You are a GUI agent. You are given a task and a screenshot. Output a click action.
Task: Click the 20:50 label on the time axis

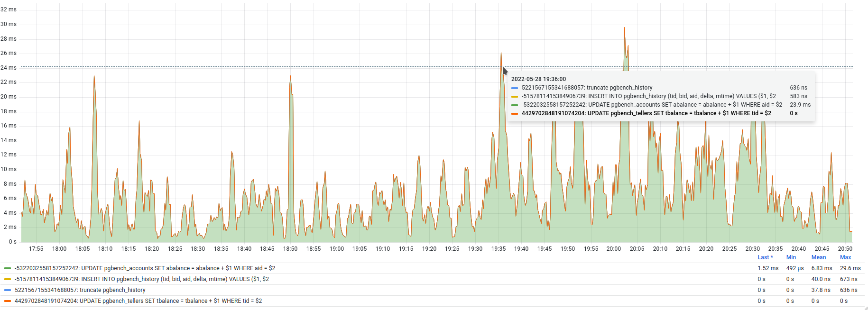coord(845,249)
